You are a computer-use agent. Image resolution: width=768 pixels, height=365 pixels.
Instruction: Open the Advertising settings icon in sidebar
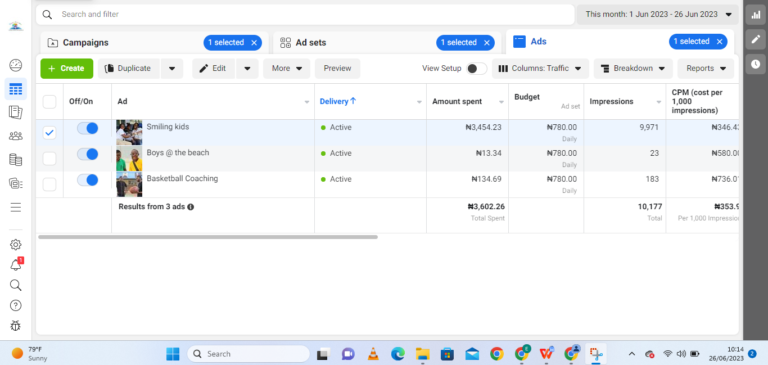point(16,183)
